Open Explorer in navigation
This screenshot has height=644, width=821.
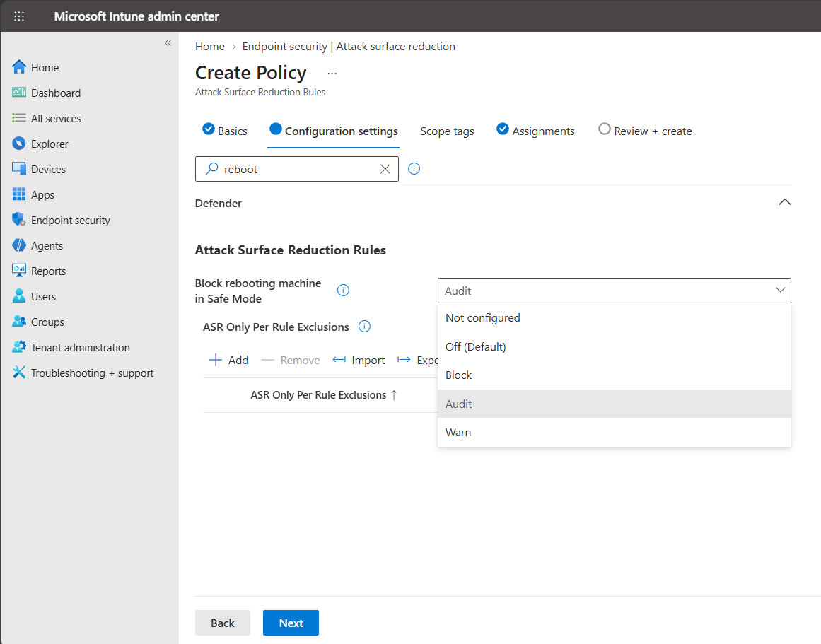50,144
